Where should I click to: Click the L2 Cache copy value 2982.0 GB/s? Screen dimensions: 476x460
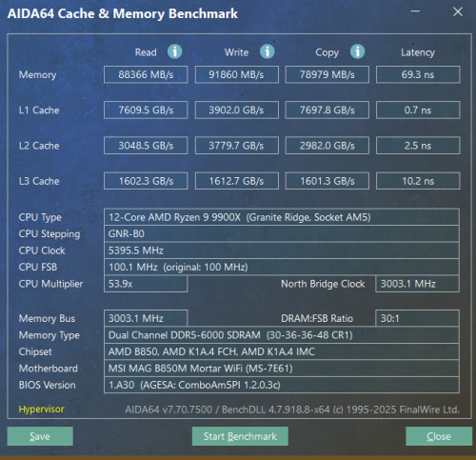click(327, 146)
